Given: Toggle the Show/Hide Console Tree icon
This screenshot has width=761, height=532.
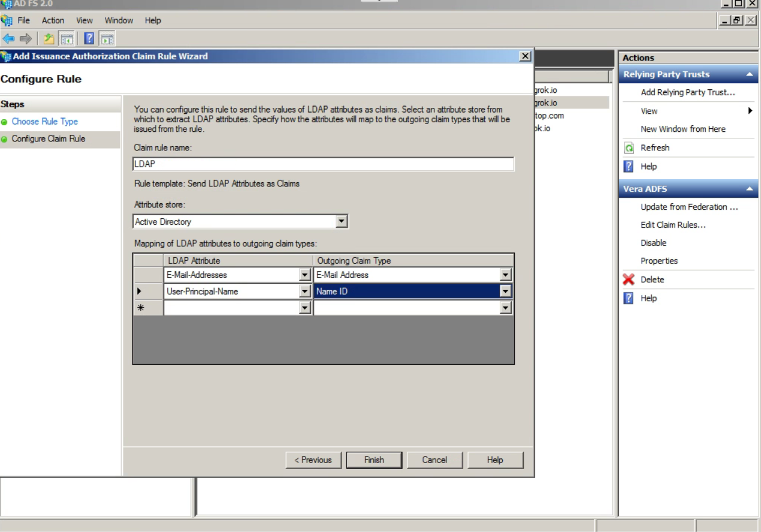Looking at the screenshot, I should pyautogui.click(x=67, y=39).
